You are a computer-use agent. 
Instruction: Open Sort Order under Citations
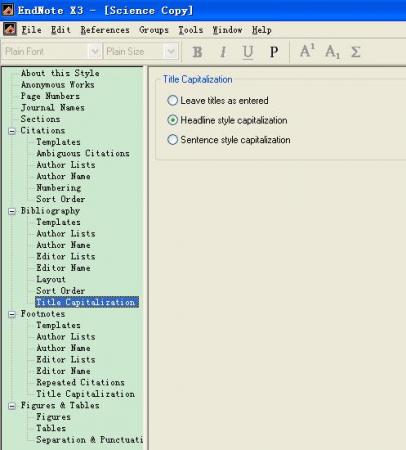click(x=61, y=199)
